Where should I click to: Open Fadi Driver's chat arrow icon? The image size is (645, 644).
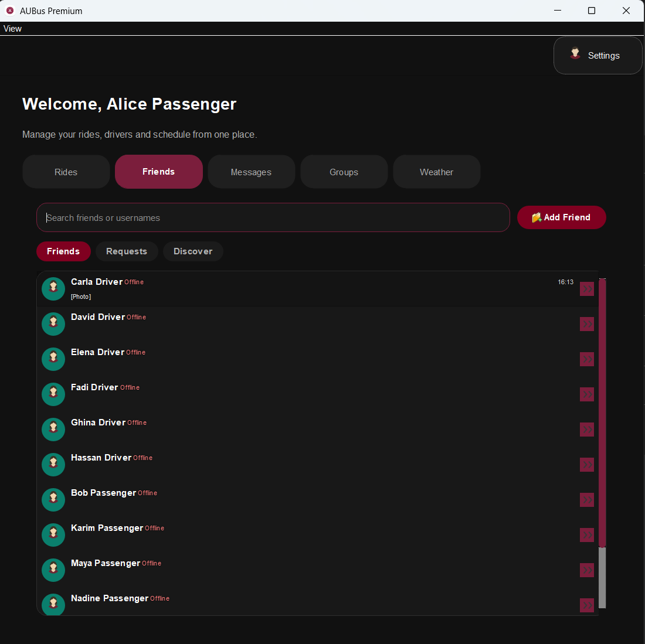coord(586,394)
